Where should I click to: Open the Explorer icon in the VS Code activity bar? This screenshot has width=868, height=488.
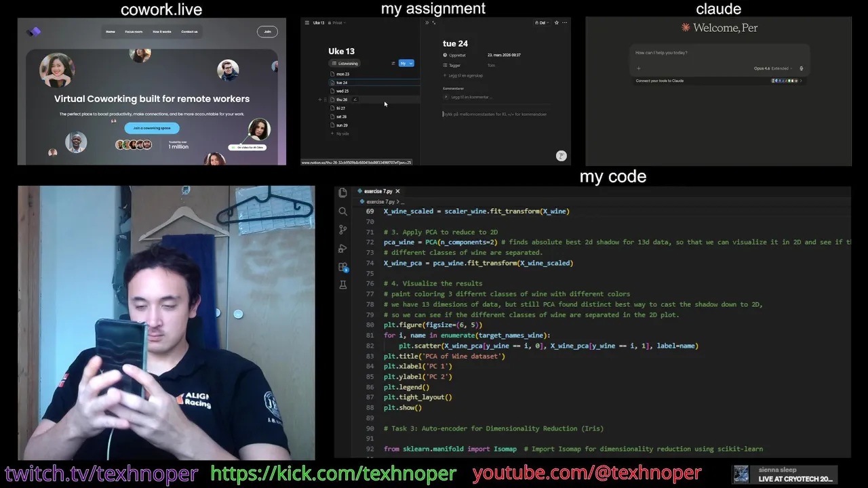(x=342, y=193)
